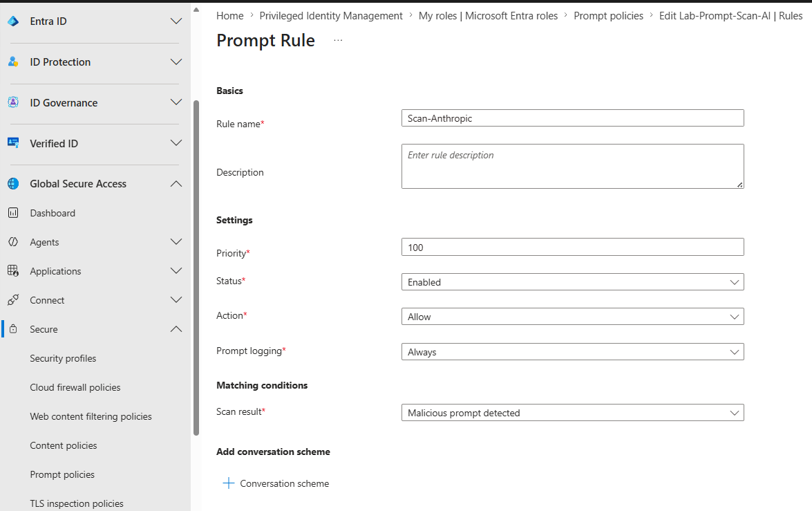Click the Verified ID card icon
Image resolution: width=812 pixels, height=511 pixels.
[13, 142]
